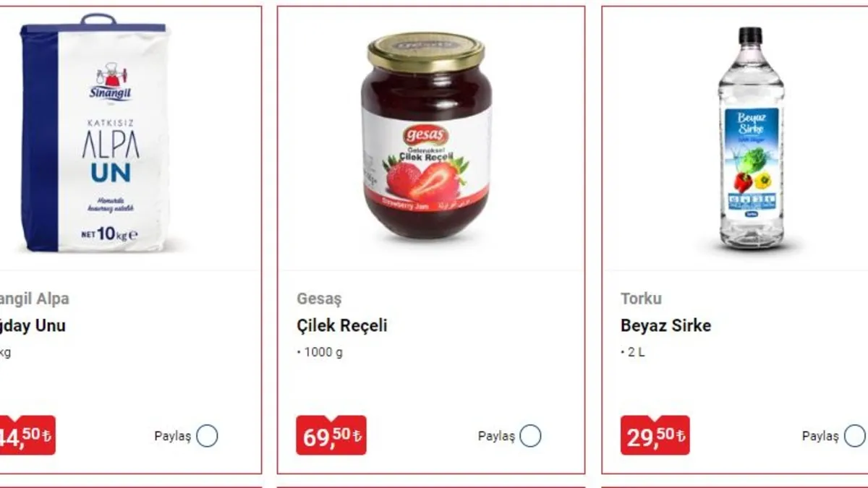Select the Paylaş circle for Çilek Reçeli
The image size is (868, 488).
tap(530, 436)
